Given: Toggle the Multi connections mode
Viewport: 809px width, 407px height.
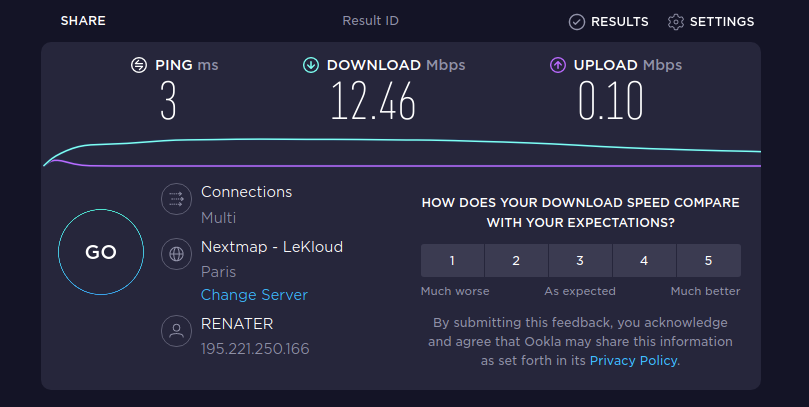Looking at the screenshot, I should pyautogui.click(x=218, y=218).
